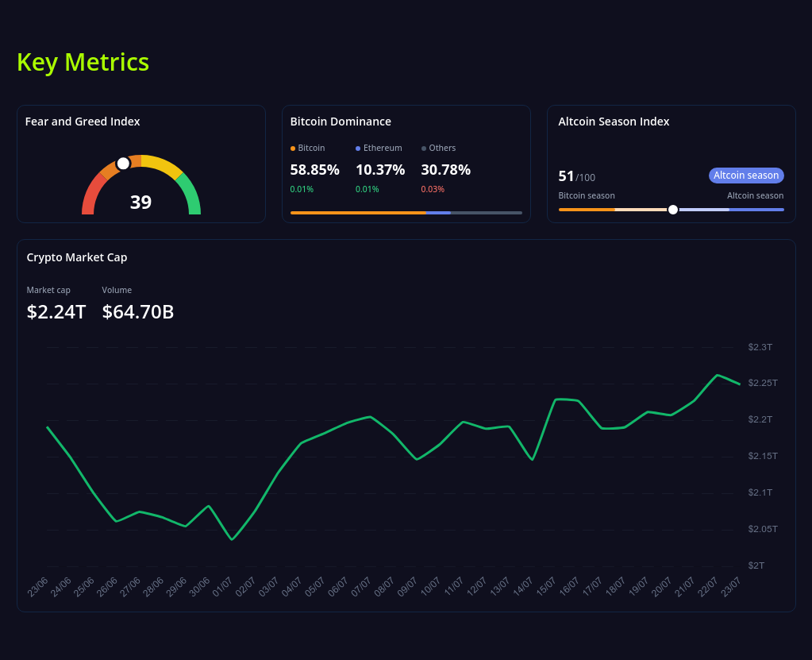Select the Ethereum 10.37% value
The image size is (812, 660).
pos(380,170)
